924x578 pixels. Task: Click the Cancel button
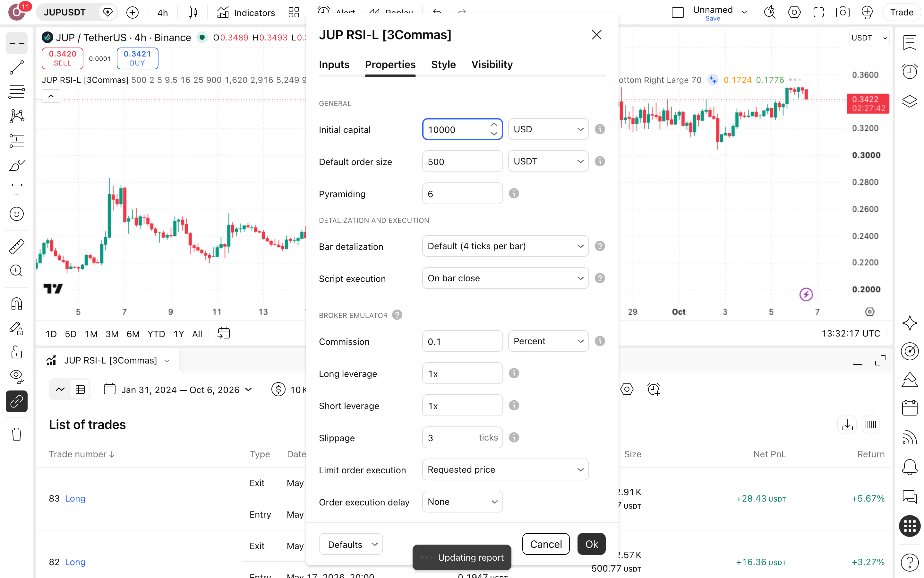point(546,544)
